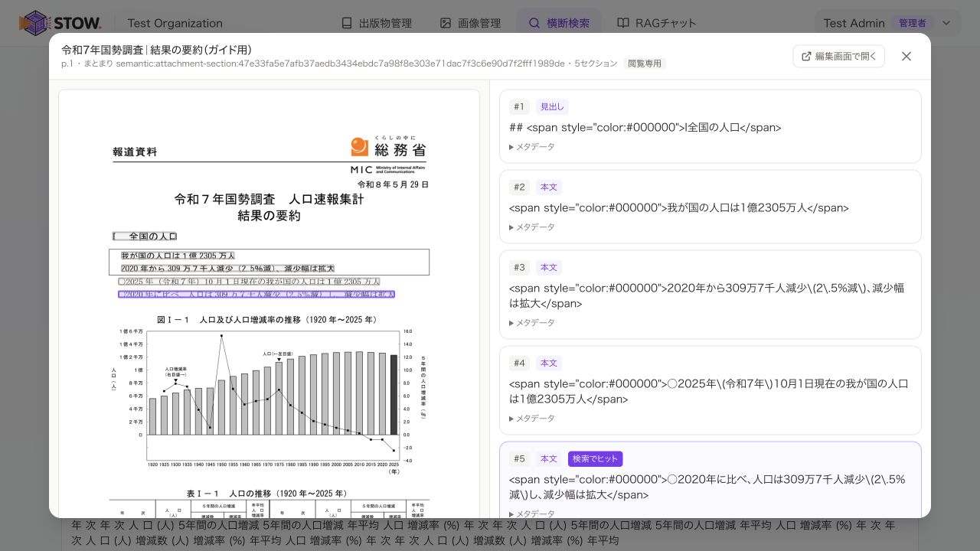Click the 総務省 logo in the document
Image resolution: width=980 pixels, height=551 pixels.
tap(388, 155)
